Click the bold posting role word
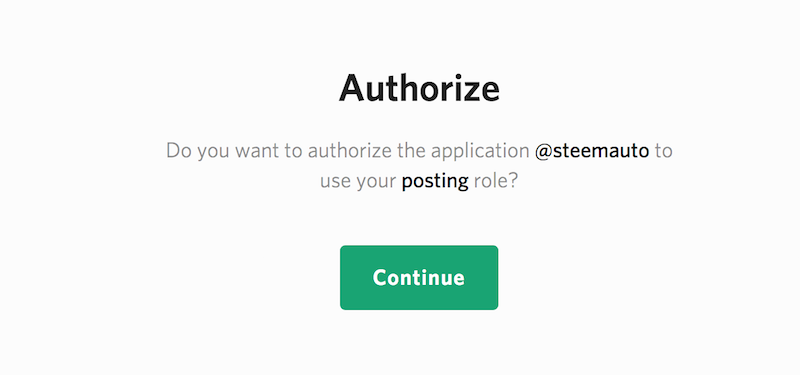Image resolution: width=800 pixels, height=375 pixels. coord(435,181)
